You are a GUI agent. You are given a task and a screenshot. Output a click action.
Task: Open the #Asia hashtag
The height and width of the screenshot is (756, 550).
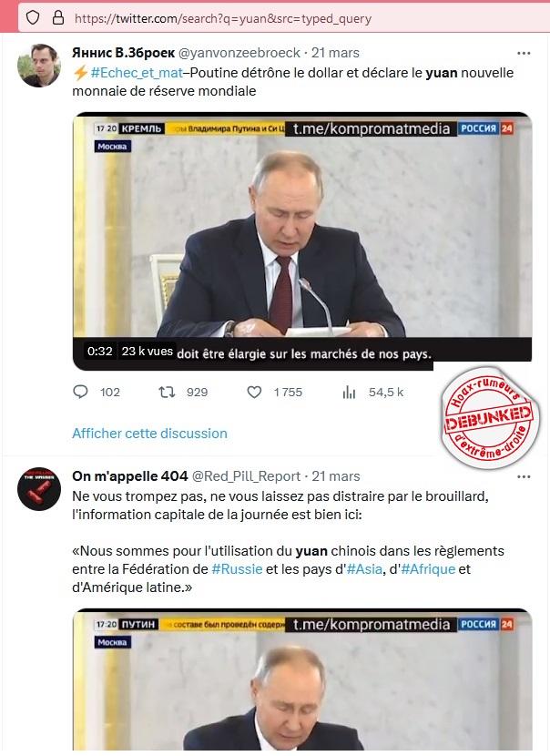[364, 569]
